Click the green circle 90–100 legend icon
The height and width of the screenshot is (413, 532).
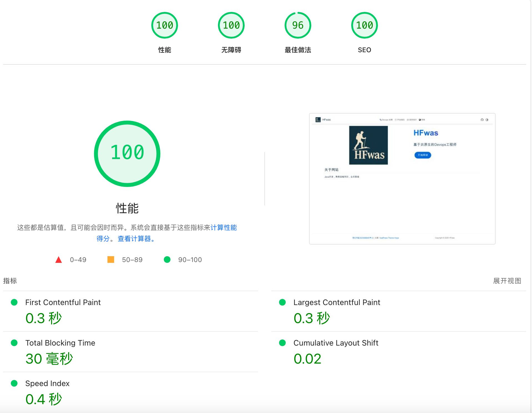tap(167, 260)
